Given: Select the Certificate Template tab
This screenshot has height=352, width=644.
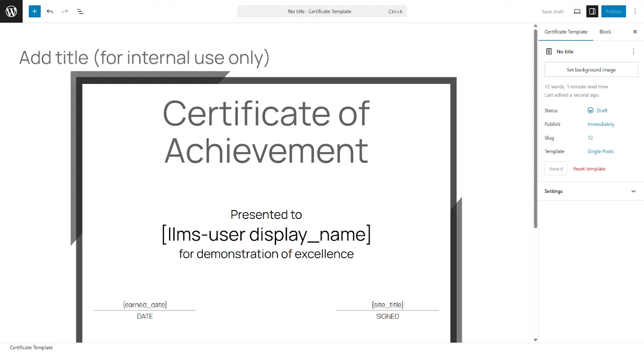Looking at the screenshot, I should (x=566, y=32).
